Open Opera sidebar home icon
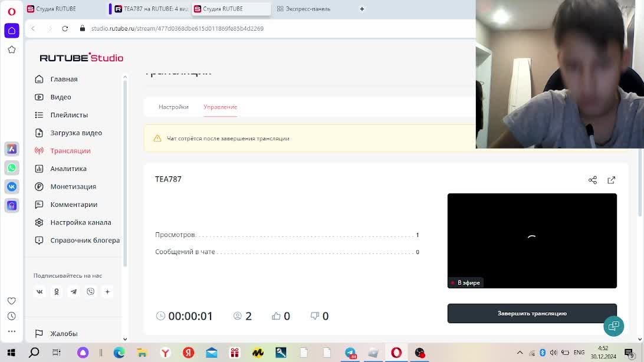The height and width of the screenshot is (362, 644). pos(12,31)
